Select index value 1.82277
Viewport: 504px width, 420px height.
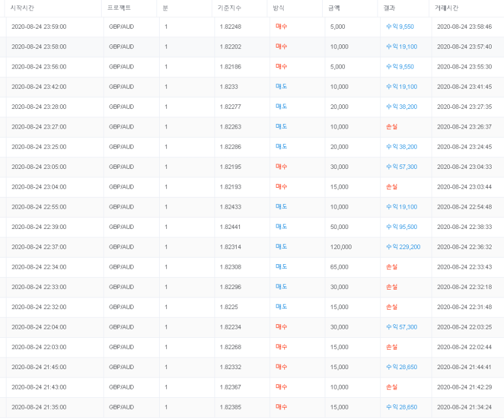(x=230, y=107)
